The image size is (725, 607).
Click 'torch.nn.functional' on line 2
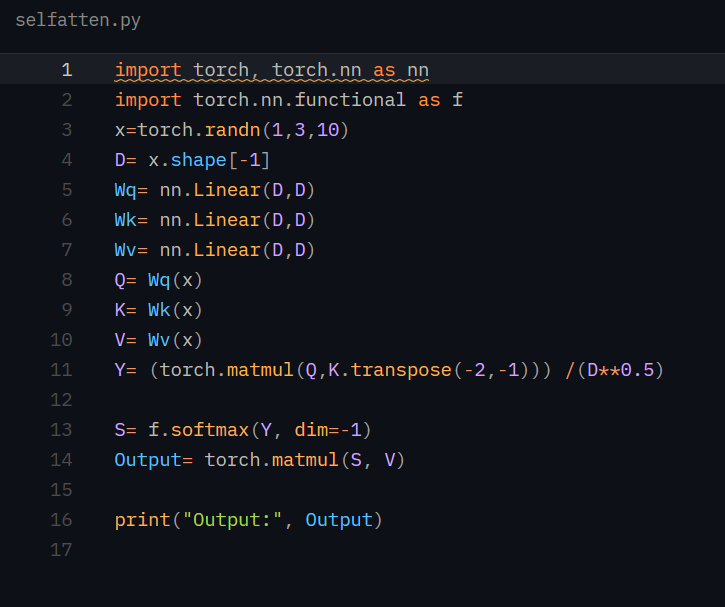point(299,100)
